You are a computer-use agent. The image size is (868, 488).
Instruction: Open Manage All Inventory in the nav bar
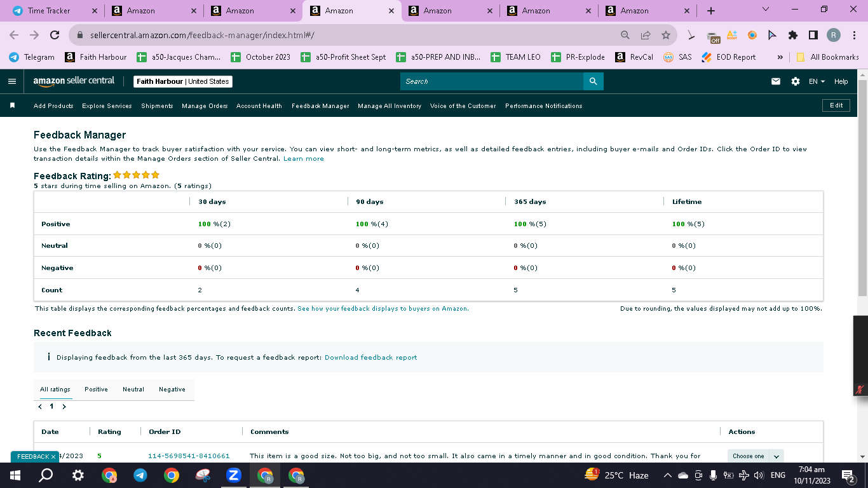390,106
